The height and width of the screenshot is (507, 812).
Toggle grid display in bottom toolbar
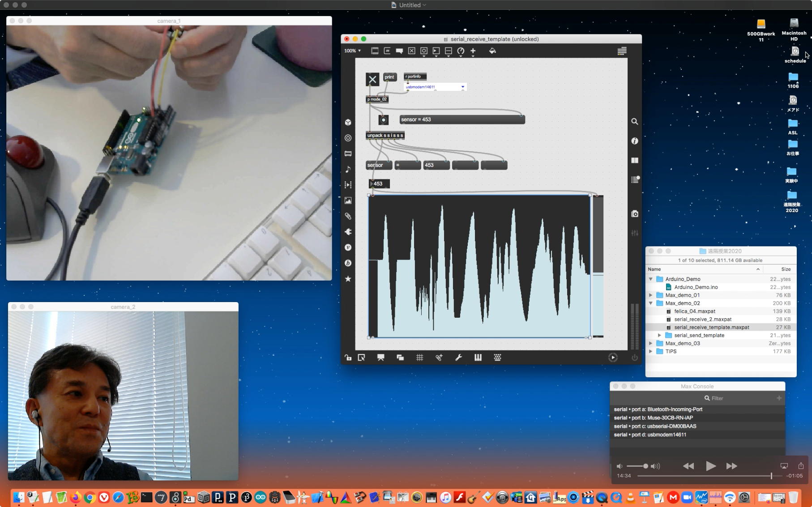coord(419,358)
